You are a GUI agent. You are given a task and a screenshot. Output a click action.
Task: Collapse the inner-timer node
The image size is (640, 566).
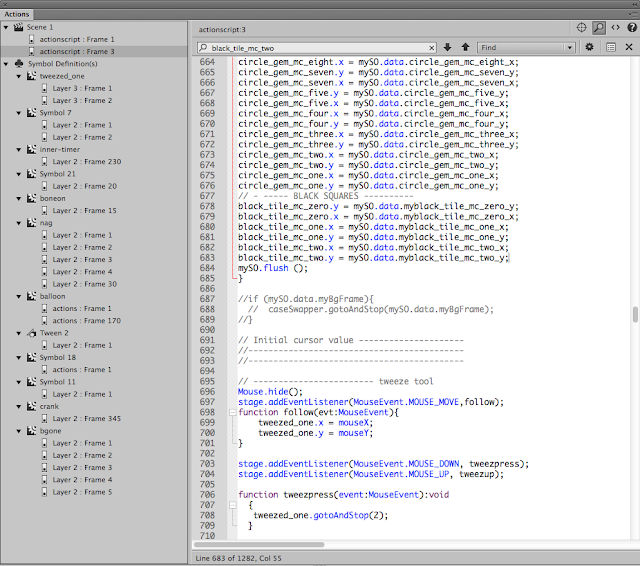19,150
